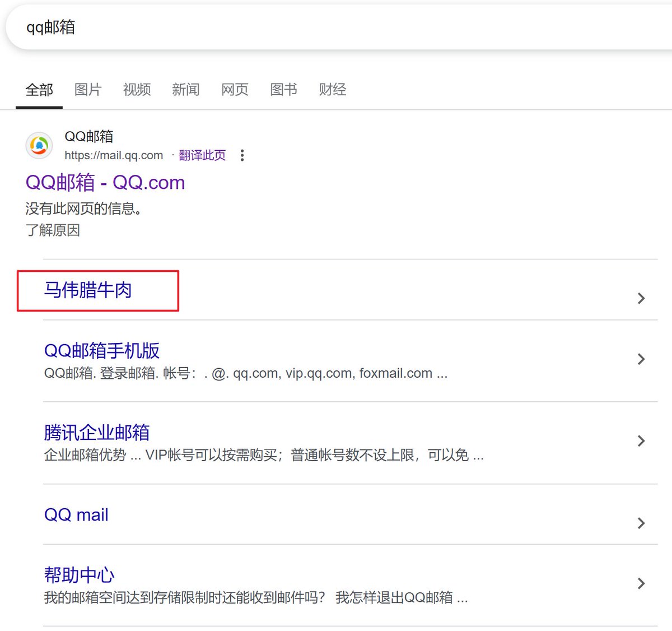Open the QQ mail sitelink

(76, 514)
